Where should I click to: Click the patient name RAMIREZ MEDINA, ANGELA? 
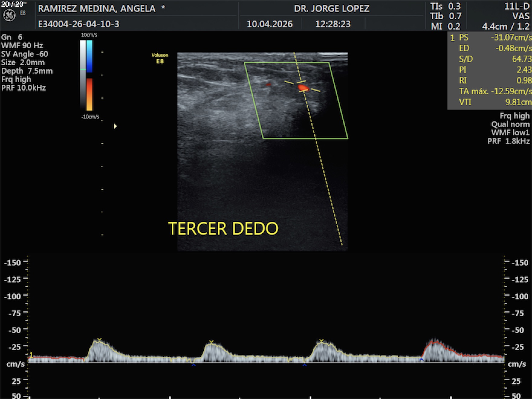(x=97, y=8)
